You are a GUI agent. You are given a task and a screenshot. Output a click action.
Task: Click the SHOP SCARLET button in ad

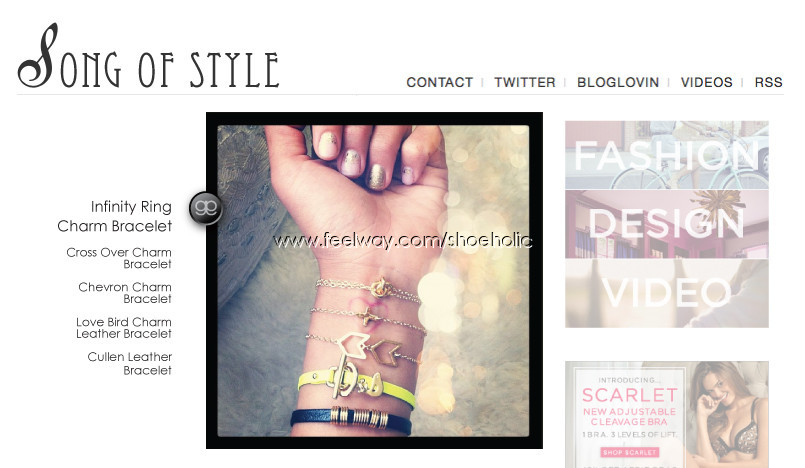629,452
